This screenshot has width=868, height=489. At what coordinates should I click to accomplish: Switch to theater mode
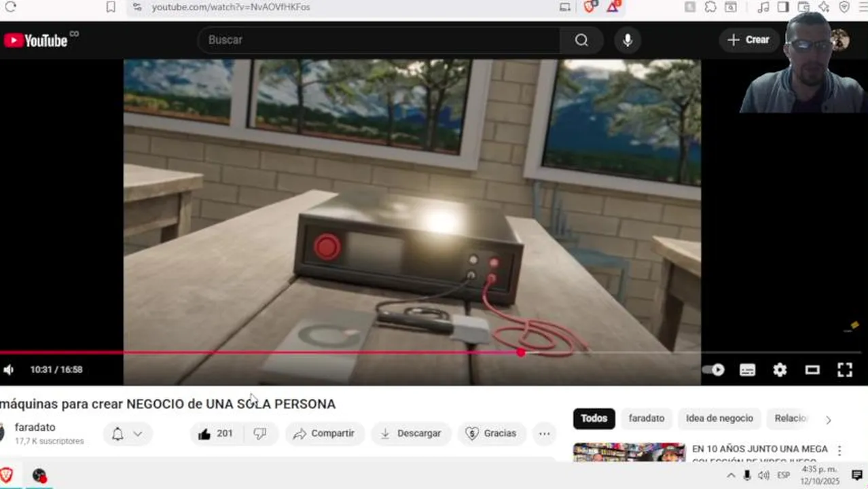[812, 369]
